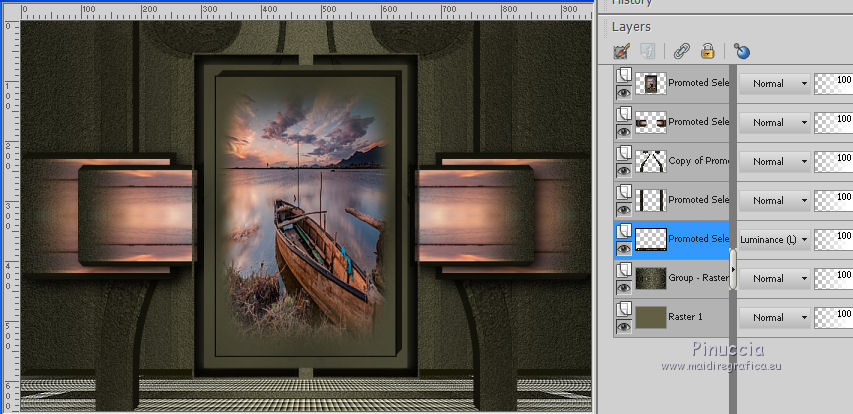
Task: Hide the Copy of Prome layer
Action: click(624, 170)
